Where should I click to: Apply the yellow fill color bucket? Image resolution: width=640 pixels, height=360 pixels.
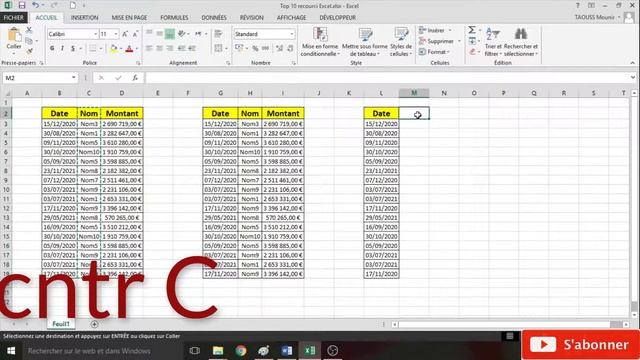[x=114, y=49]
